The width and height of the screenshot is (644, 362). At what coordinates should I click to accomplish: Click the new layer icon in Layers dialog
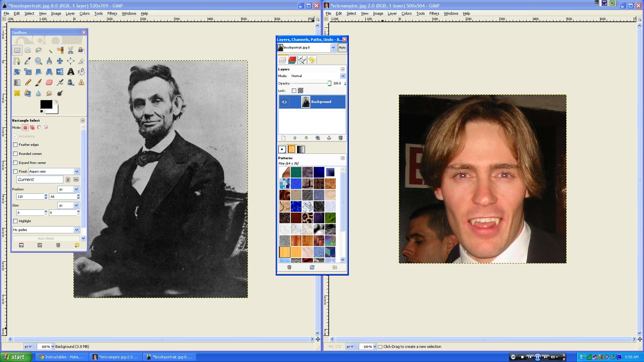pyautogui.click(x=284, y=138)
